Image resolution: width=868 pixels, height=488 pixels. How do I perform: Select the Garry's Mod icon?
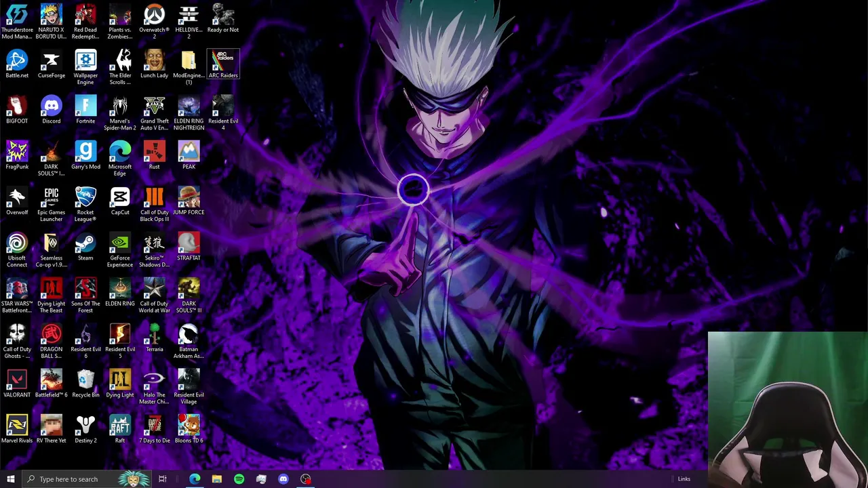click(85, 155)
